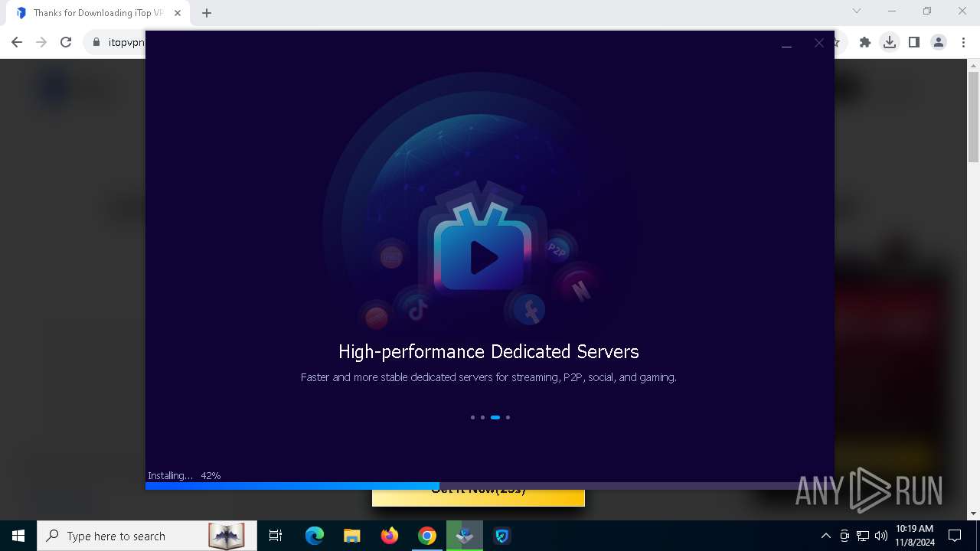Click 'Type here to search' box
The height and width of the screenshot is (551, 980).
point(145,536)
